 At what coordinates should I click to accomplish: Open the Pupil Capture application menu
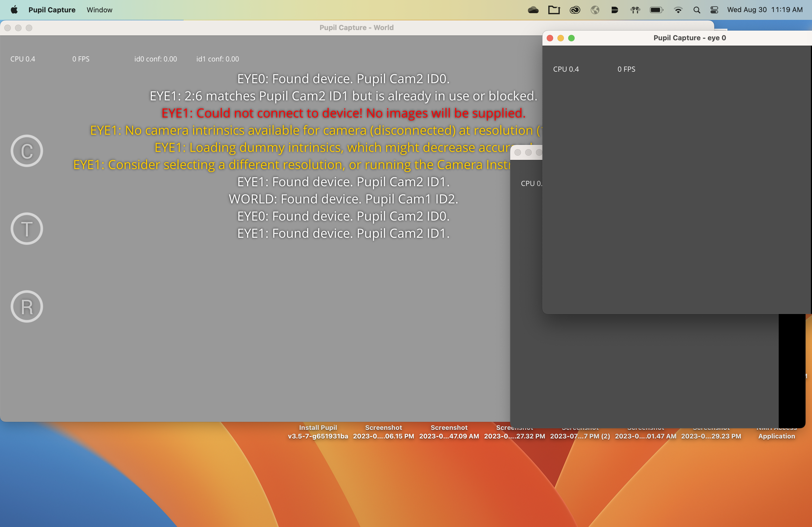pos(52,10)
